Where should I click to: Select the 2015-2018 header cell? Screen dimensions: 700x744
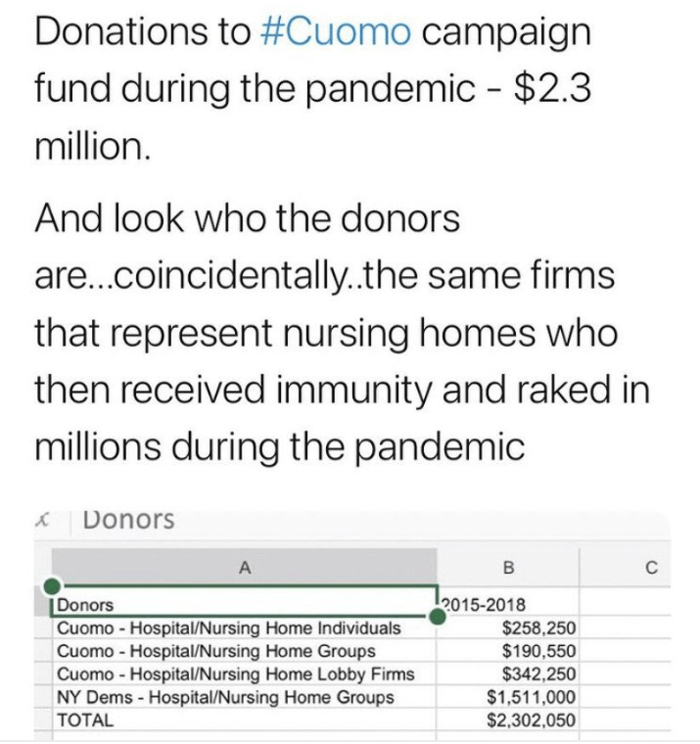506,606
